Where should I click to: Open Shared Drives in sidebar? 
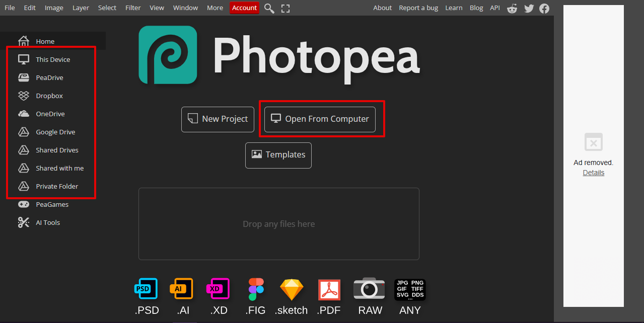point(53,150)
